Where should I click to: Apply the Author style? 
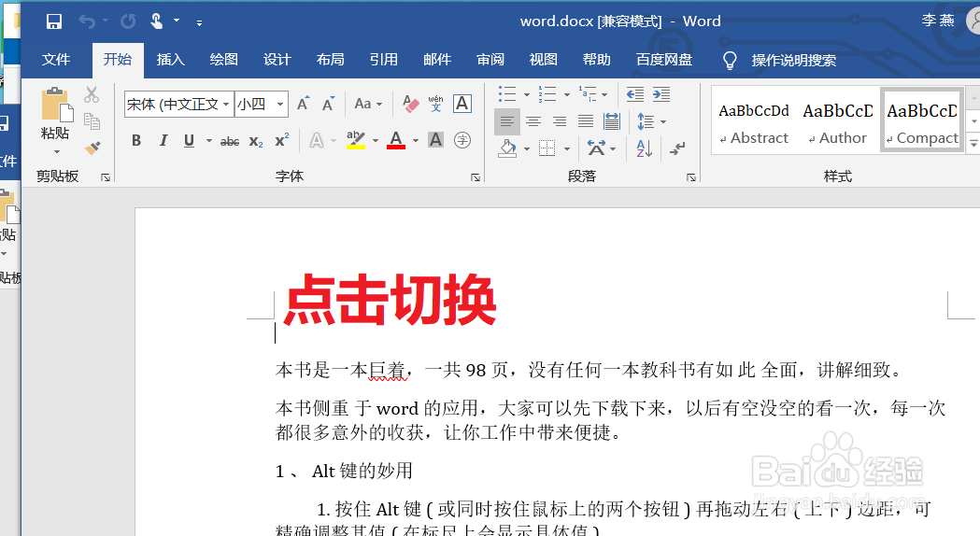(837, 121)
